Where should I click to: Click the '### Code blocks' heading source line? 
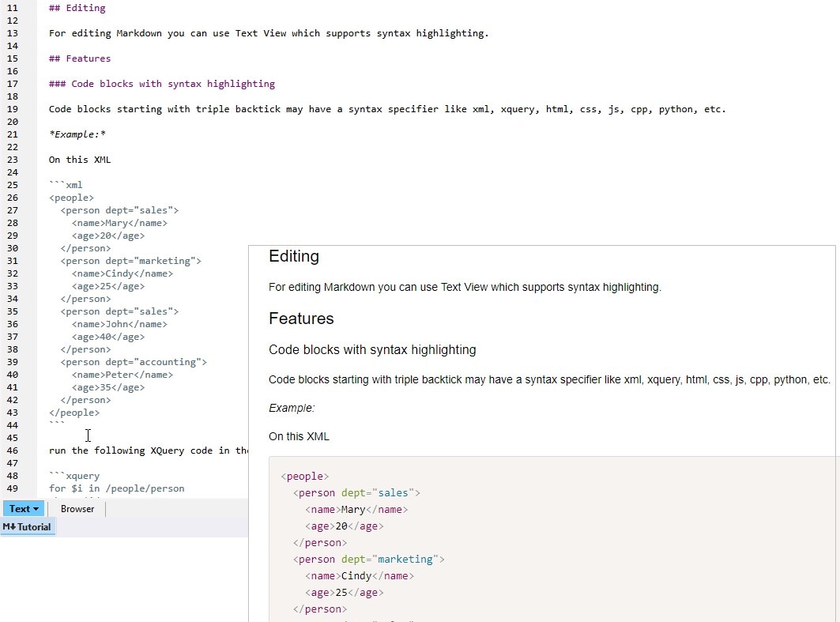pyautogui.click(x=161, y=84)
